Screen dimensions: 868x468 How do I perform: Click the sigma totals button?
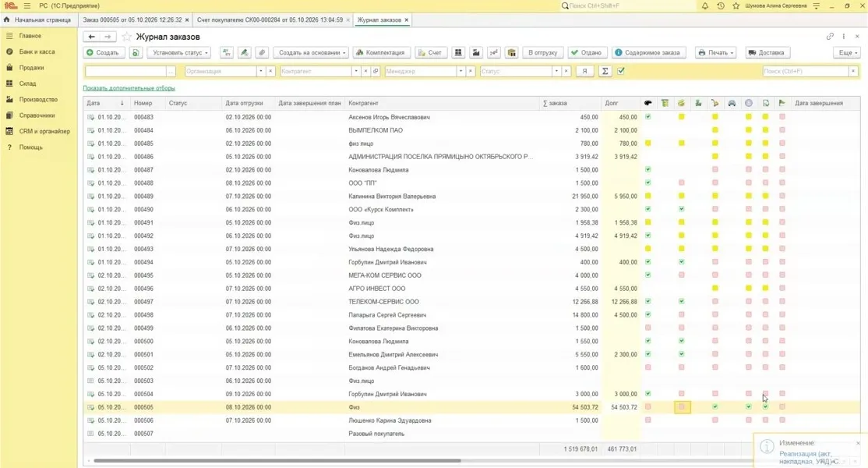(x=605, y=71)
